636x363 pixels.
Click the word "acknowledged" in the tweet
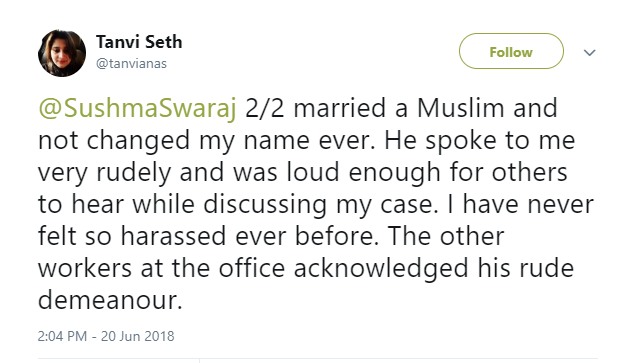pos(381,268)
